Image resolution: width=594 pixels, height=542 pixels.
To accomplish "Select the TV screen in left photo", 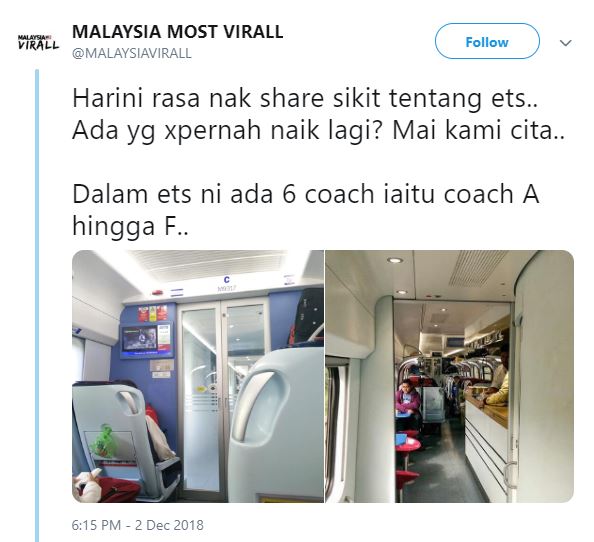I will [x=146, y=340].
